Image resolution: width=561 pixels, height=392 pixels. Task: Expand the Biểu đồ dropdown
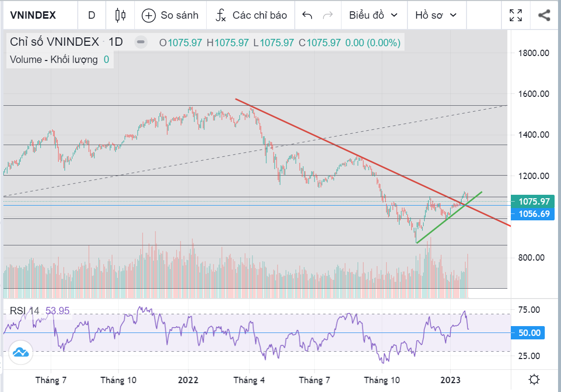coord(374,15)
